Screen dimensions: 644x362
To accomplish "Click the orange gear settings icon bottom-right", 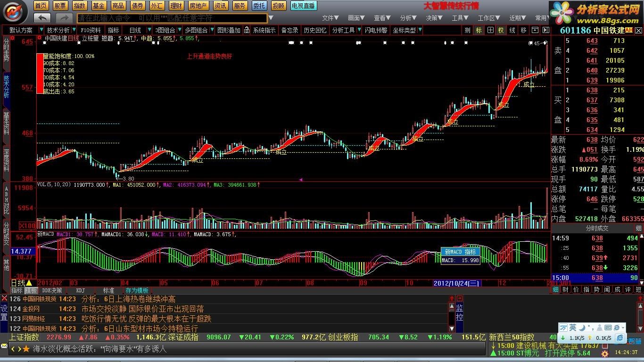I will [x=604, y=354].
